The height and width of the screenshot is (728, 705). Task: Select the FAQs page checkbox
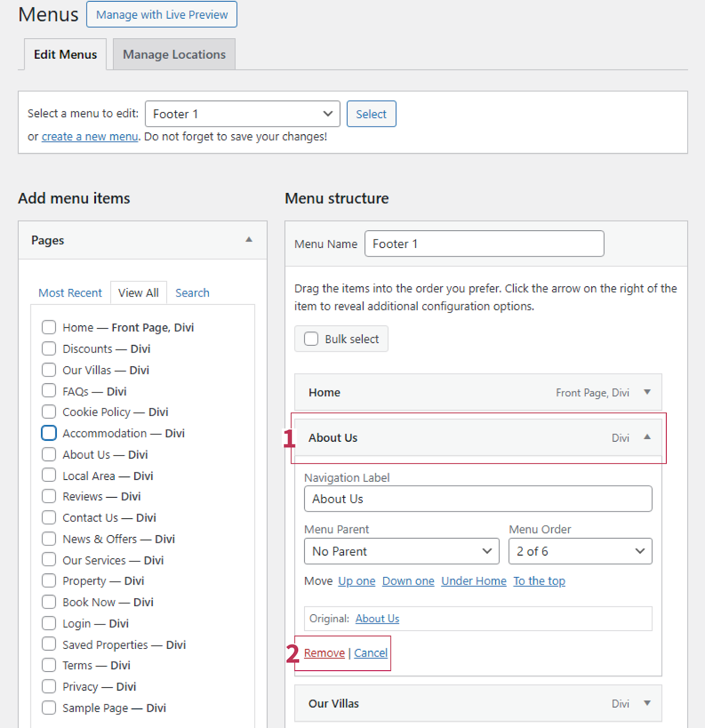(49, 391)
